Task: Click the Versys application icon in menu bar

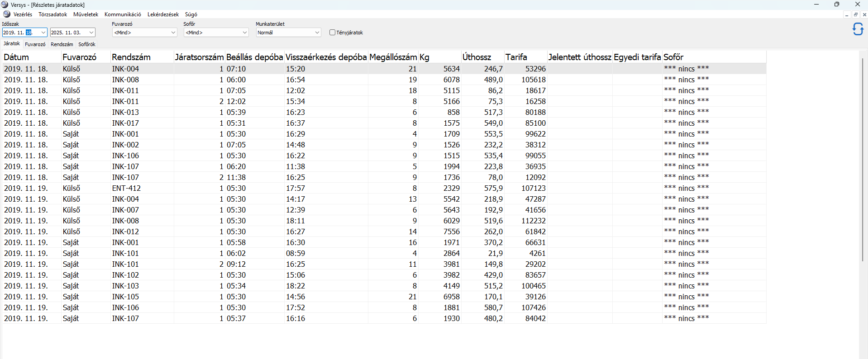Action: pyautogui.click(x=6, y=14)
